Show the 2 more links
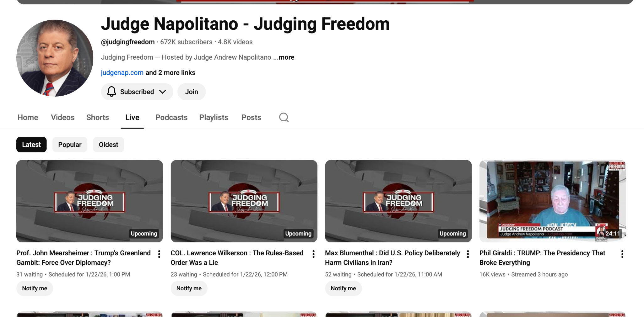 coord(170,73)
